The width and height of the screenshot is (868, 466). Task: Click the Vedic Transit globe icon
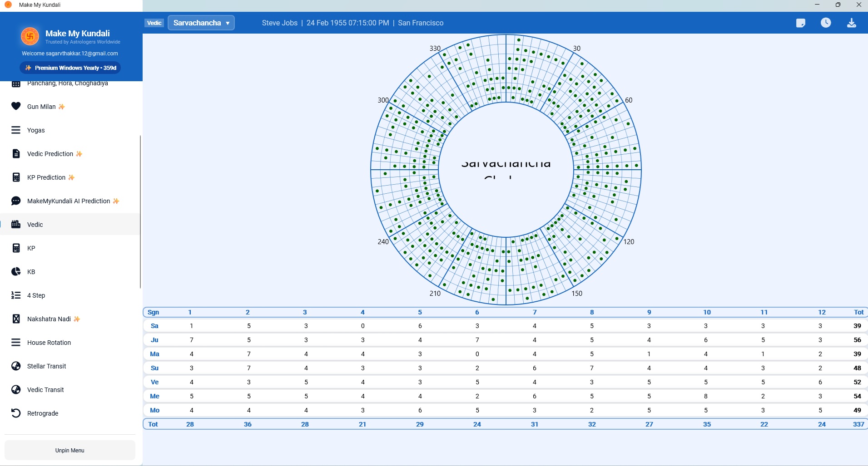(x=16, y=390)
